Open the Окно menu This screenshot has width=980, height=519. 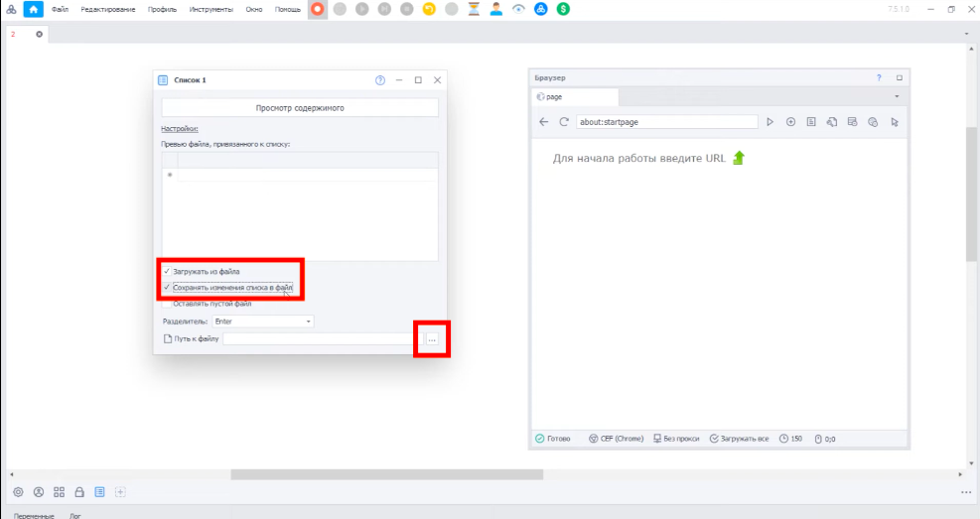pyautogui.click(x=254, y=9)
